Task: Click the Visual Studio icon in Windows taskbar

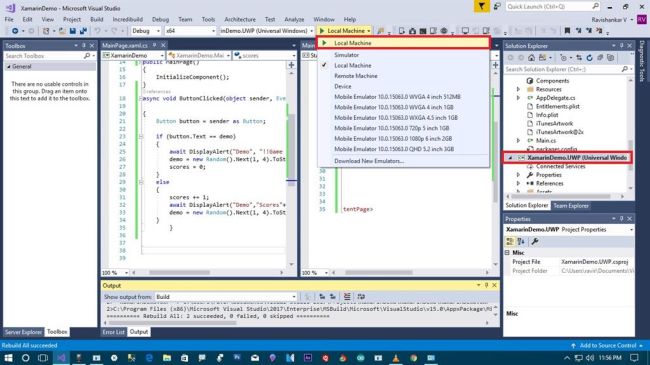Action: [x=61, y=358]
